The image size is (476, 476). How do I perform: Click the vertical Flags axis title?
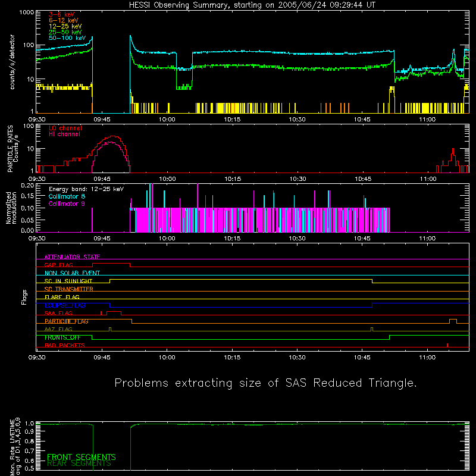tap(24, 297)
